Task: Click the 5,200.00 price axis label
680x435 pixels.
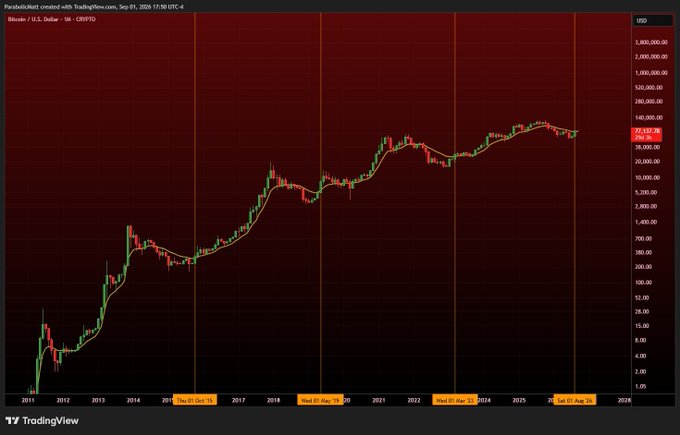Action: click(x=647, y=192)
